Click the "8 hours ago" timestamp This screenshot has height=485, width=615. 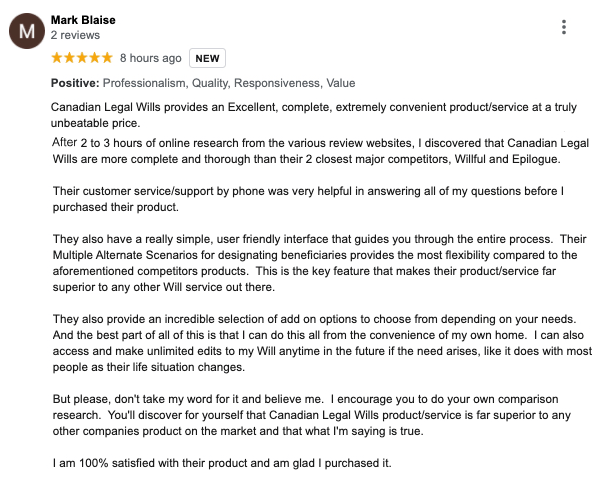(x=151, y=58)
